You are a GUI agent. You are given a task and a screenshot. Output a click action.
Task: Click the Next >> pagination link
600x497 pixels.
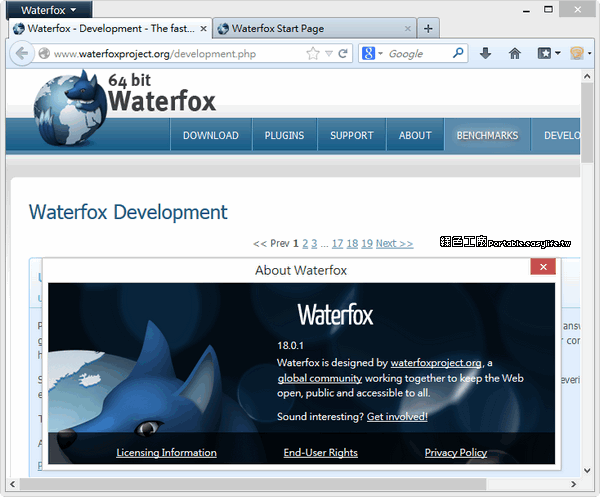(x=395, y=244)
